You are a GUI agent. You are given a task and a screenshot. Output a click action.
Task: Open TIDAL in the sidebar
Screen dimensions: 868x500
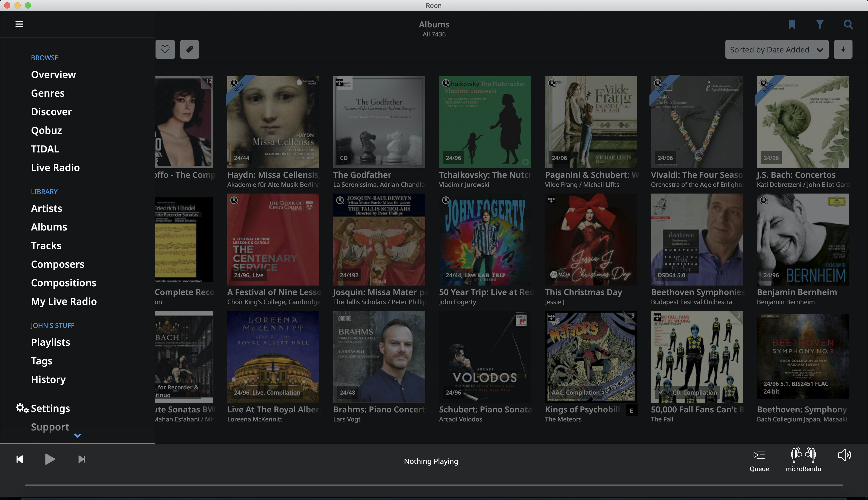coord(45,149)
